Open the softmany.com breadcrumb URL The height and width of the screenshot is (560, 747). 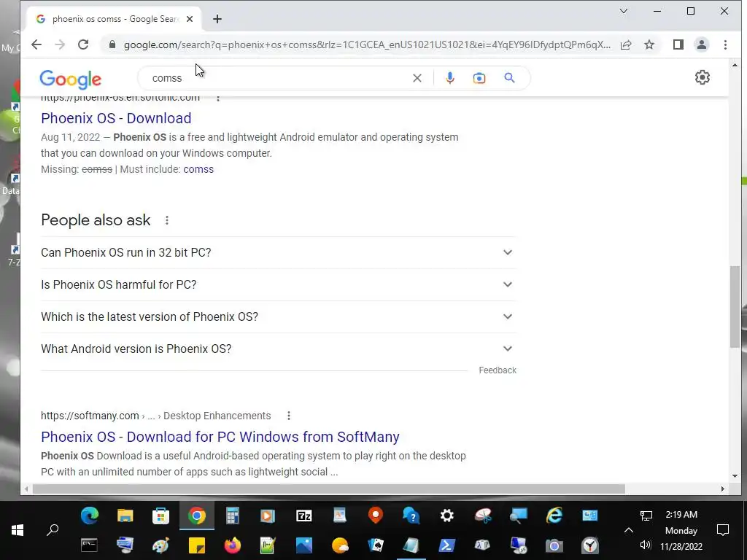pos(156,416)
